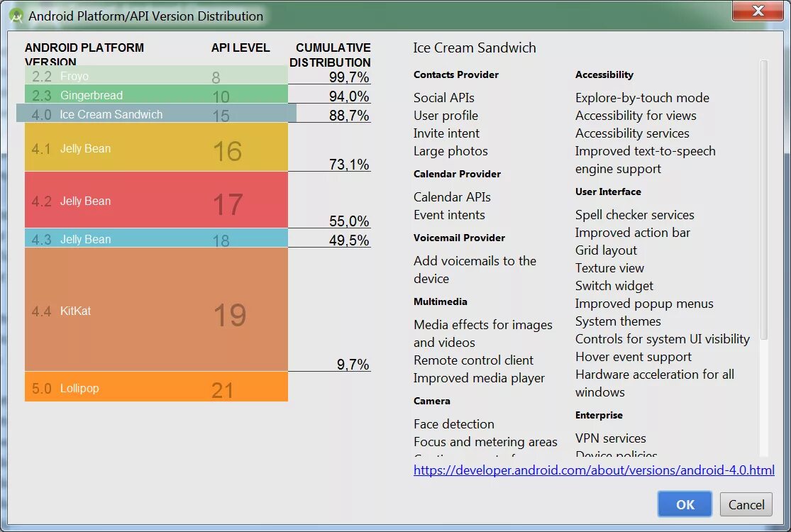791x532 pixels.
Task: Click the 49,5% cumulative distribution value
Action: pyautogui.click(x=349, y=240)
